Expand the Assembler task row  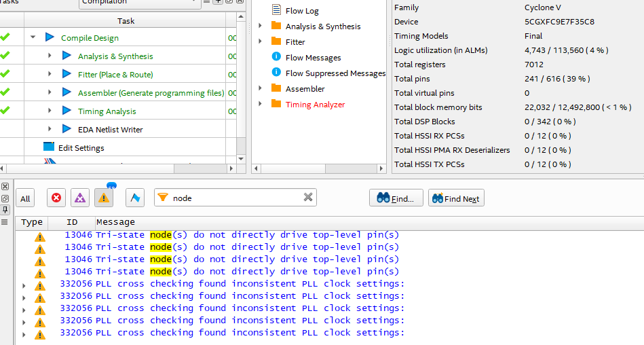click(50, 92)
